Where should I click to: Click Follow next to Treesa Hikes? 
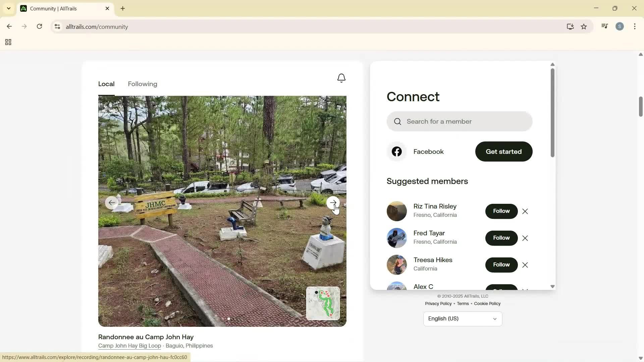(x=501, y=265)
